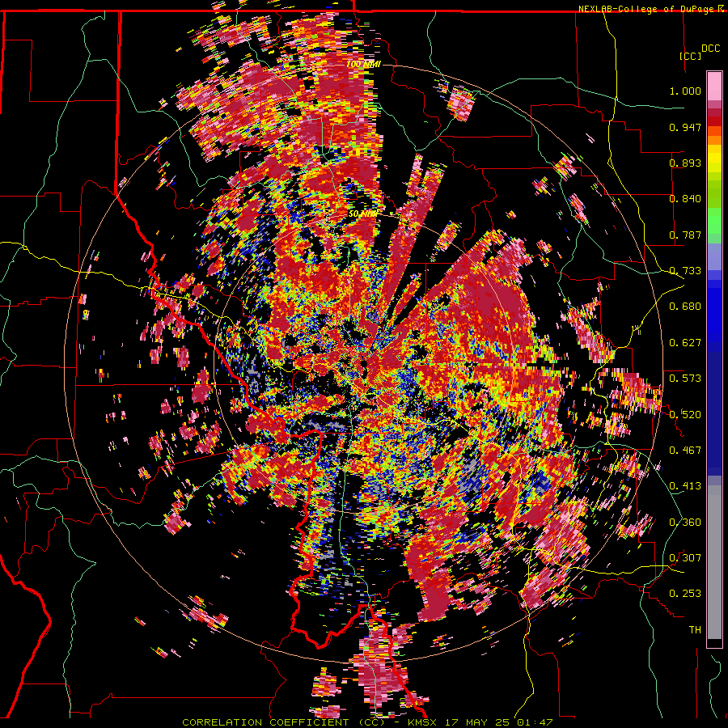Viewport: 728px width, 728px height.
Task: Select the 0.840 scale value
Action: tap(685, 199)
